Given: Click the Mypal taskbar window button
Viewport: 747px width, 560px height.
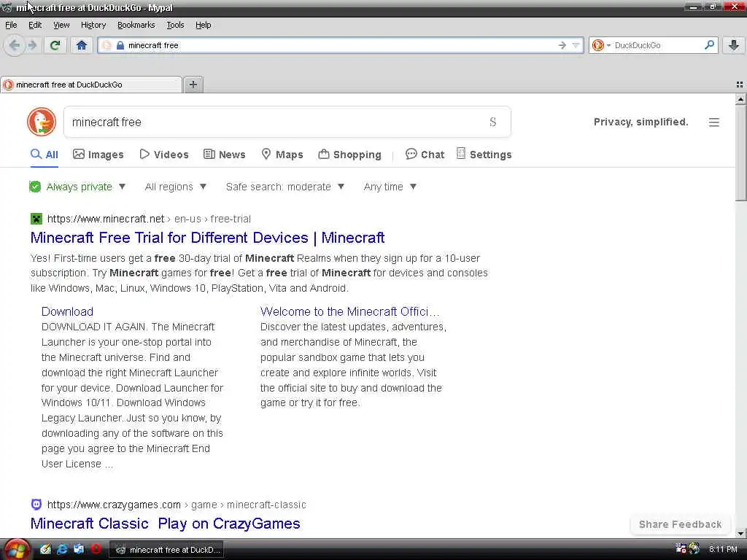Looking at the screenshot, I should pyautogui.click(x=167, y=550).
